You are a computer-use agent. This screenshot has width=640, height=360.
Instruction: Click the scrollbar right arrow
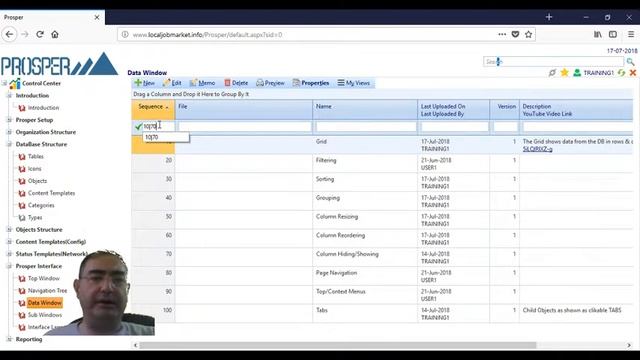[629, 345]
